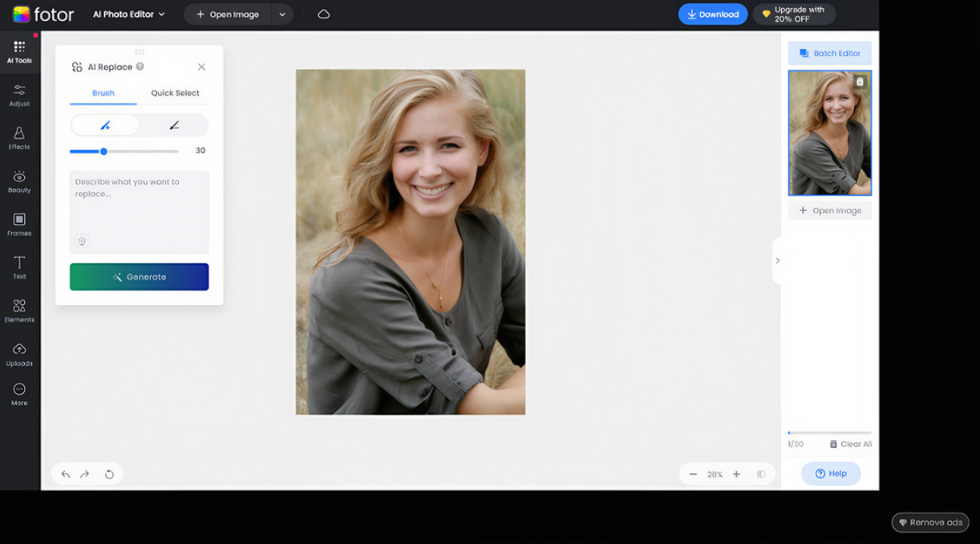Image resolution: width=980 pixels, height=544 pixels.
Task: Open the Uploads panel
Action: click(x=19, y=353)
